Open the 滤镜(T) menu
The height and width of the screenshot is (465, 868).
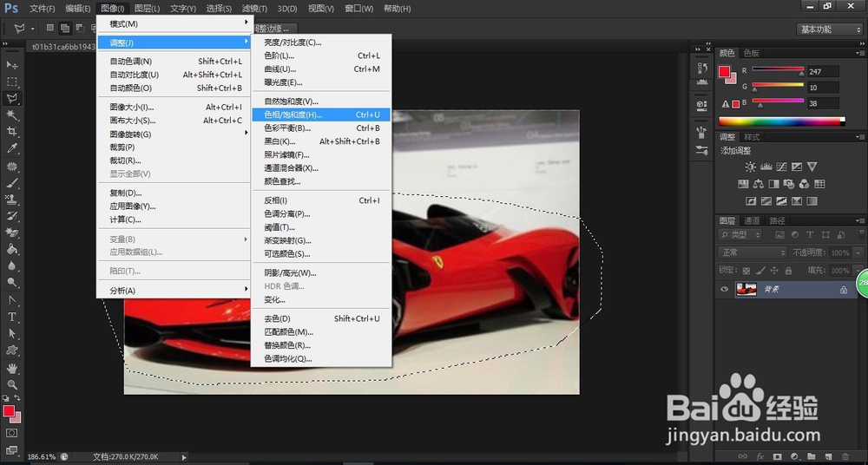click(x=254, y=9)
